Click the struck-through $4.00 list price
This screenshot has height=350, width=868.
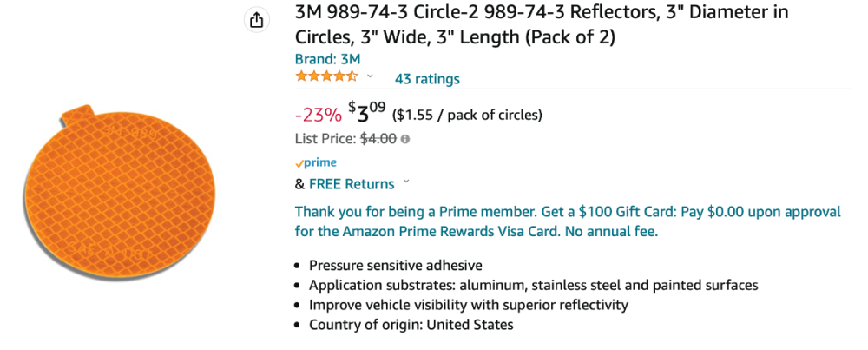click(x=378, y=138)
